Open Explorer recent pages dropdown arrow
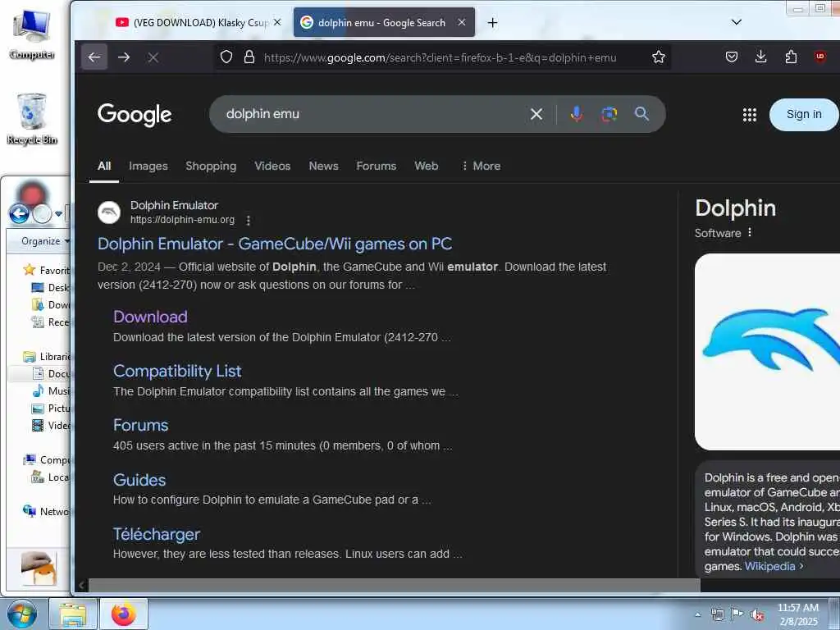The width and height of the screenshot is (840, 630). (58, 214)
